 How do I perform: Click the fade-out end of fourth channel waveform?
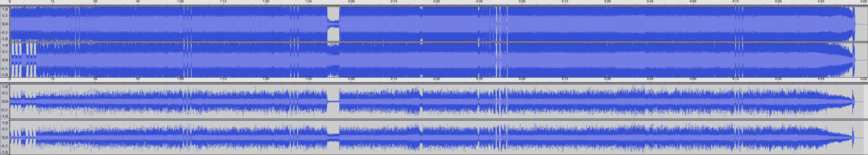tap(853, 137)
